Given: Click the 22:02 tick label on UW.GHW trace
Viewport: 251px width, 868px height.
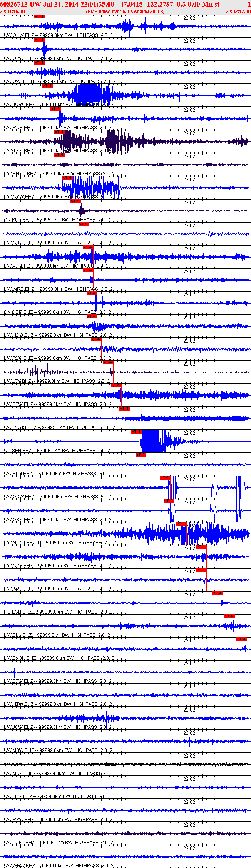Looking at the screenshot, I should [189, 18].
